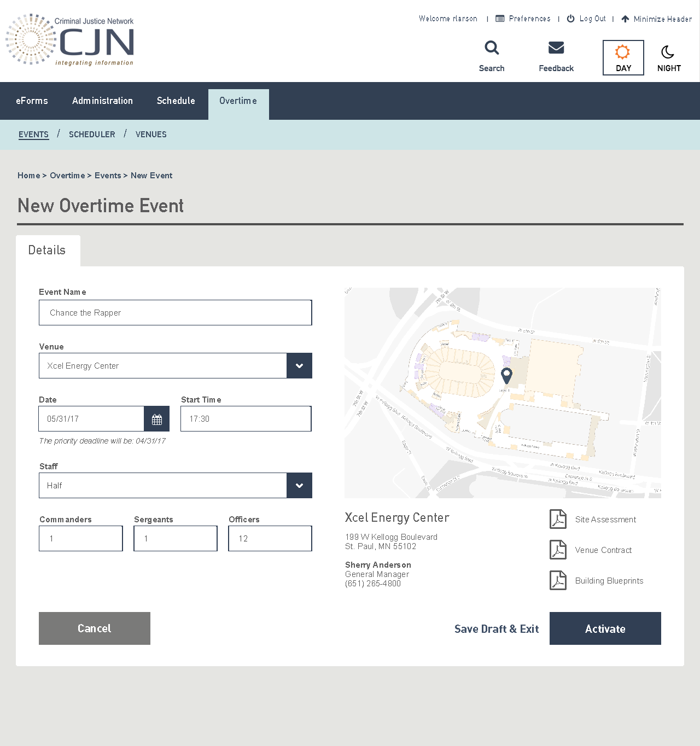Image resolution: width=700 pixels, height=746 pixels.
Task: Click Xcel Energy Center venue heading
Action: (x=397, y=517)
